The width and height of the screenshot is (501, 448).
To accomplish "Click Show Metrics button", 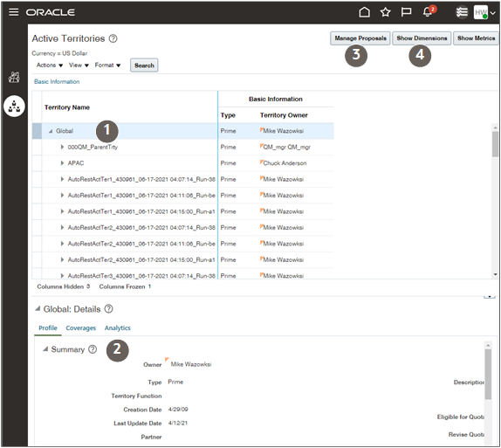I will [476, 38].
